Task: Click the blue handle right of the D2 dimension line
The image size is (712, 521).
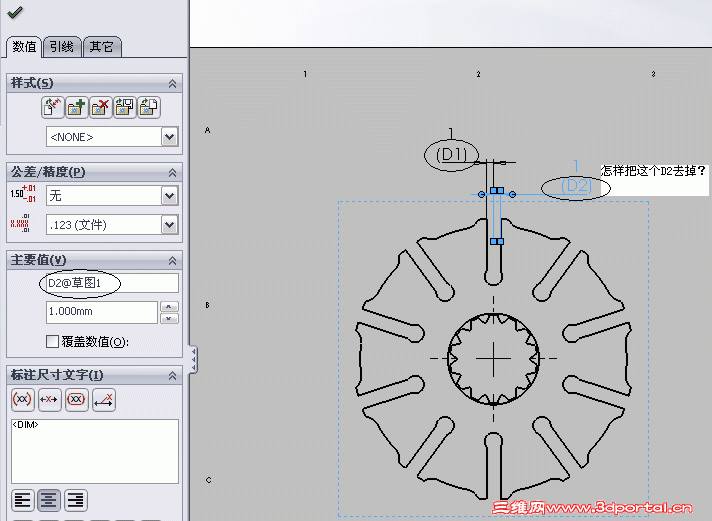Action: pos(512,194)
